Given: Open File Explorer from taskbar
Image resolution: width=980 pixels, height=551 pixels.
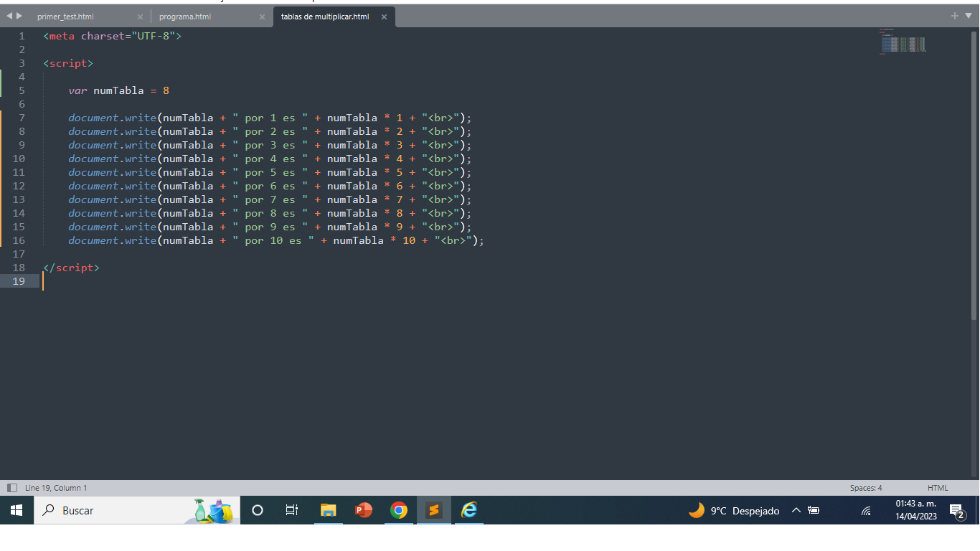Looking at the screenshot, I should coord(328,510).
